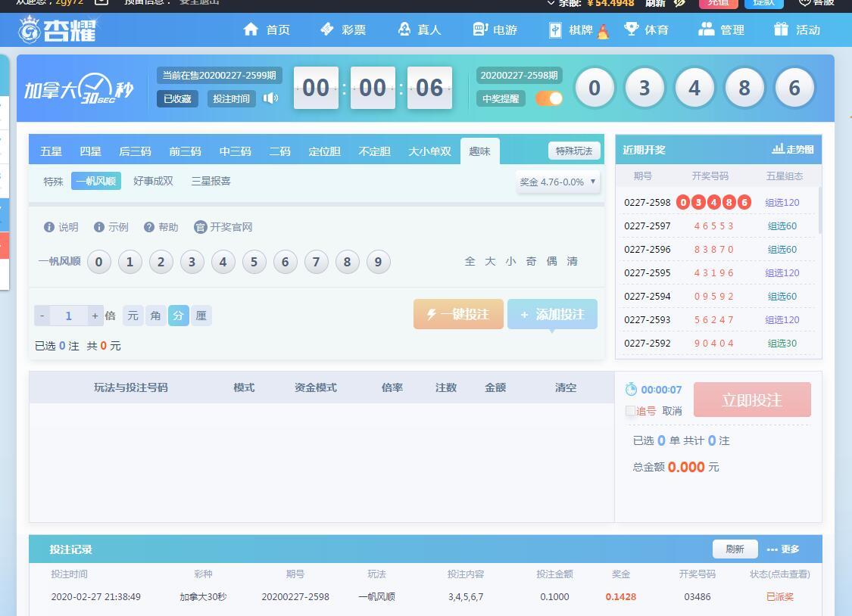Open 帮助 help question icon
The image size is (852, 616).
[149, 227]
